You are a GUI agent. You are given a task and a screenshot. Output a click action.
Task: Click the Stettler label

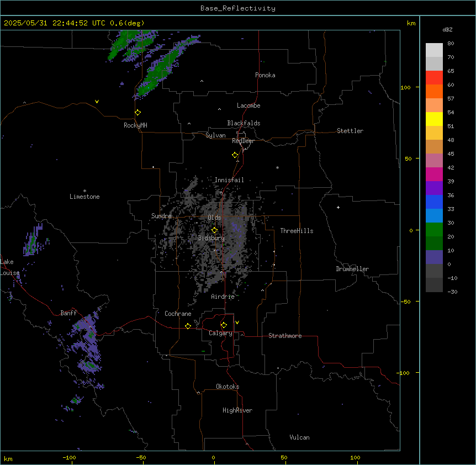tap(350, 131)
